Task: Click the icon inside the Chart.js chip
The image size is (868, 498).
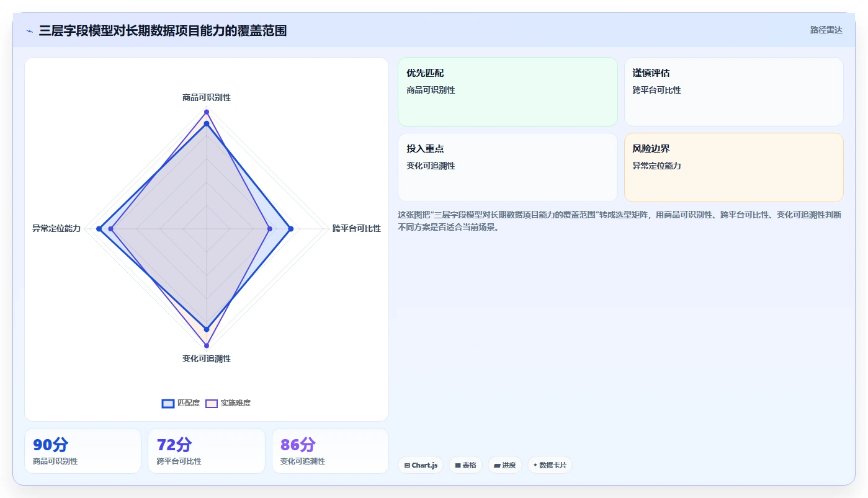Action: click(407, 465)
